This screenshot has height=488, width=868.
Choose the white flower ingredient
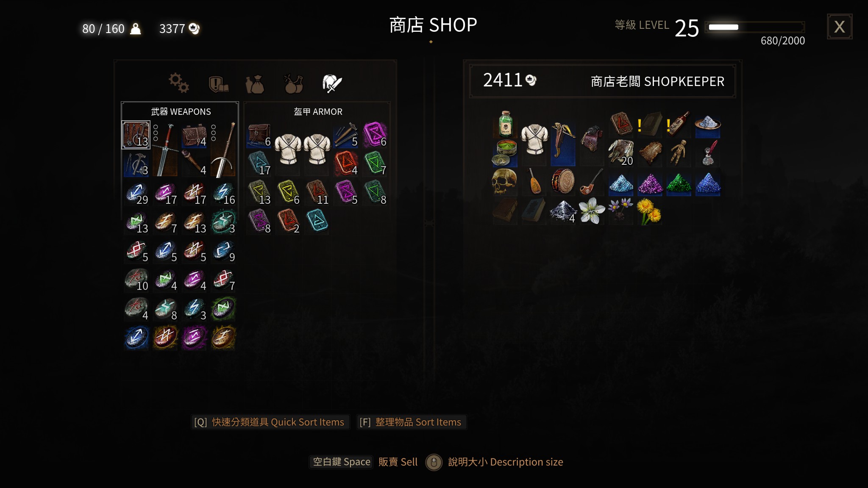pos(591,211)
